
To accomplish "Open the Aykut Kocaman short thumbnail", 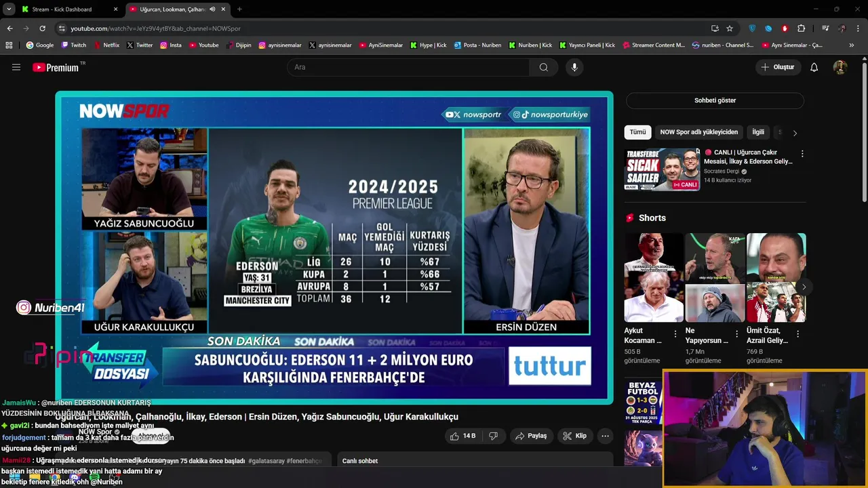I will (654, 278).
